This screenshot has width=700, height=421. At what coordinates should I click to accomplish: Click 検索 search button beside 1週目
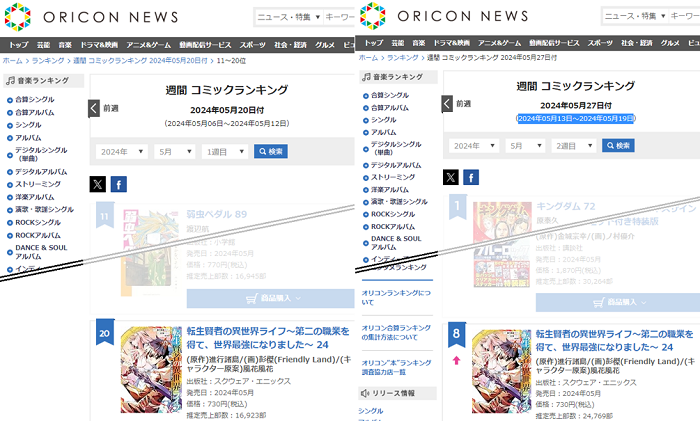(x=271, y=151)
